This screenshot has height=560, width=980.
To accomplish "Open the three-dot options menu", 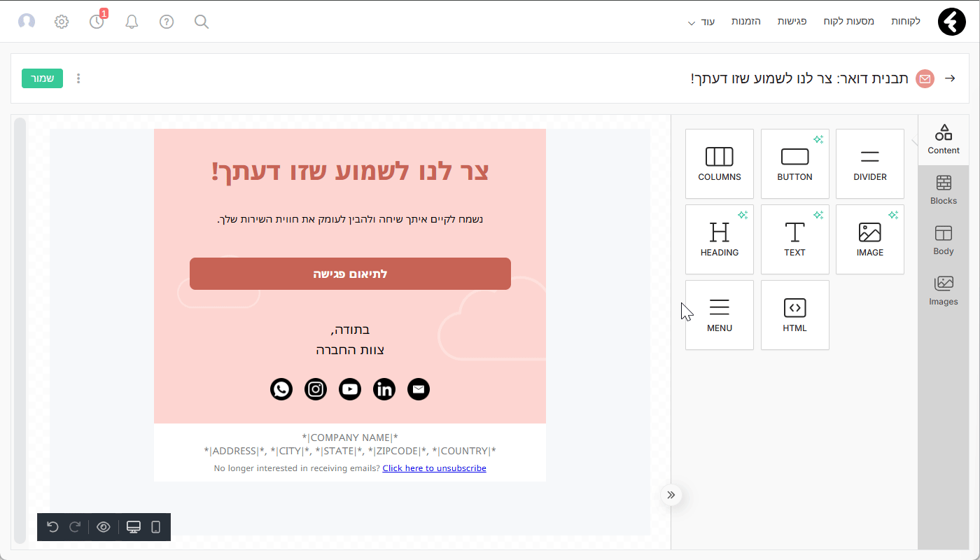I will point(78,78).
